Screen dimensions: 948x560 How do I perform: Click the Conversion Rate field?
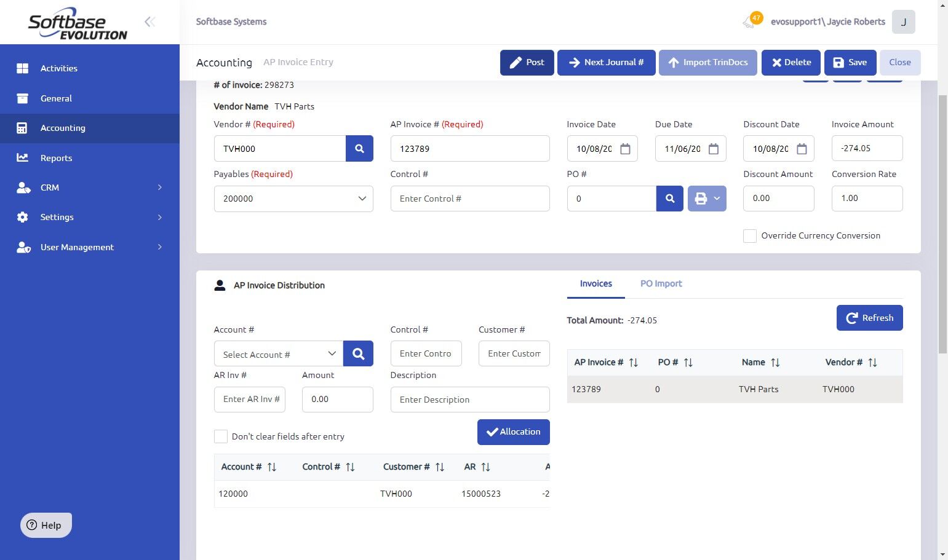click(x=867, y=199)
